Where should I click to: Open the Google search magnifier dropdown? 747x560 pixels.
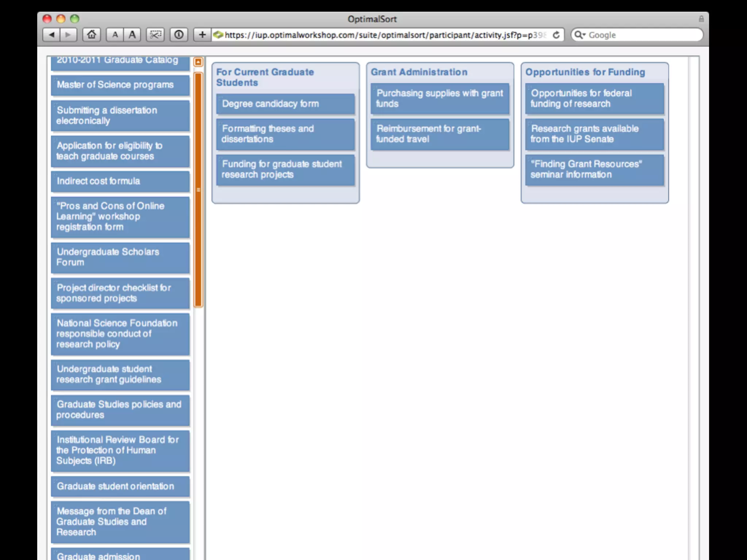pyautogui.click(x=579, y=35)
